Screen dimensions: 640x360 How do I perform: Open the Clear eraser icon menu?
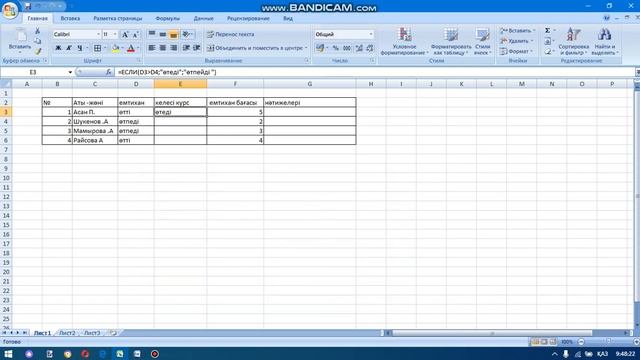pos(548,52)
